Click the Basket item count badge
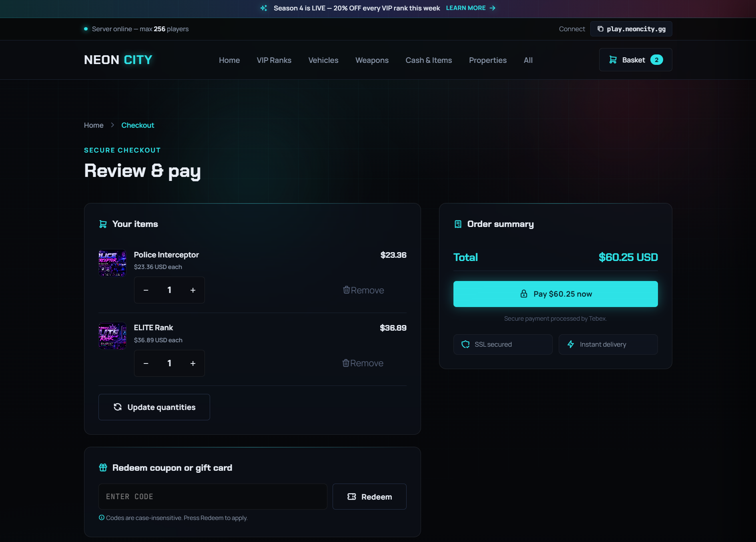 657,60
